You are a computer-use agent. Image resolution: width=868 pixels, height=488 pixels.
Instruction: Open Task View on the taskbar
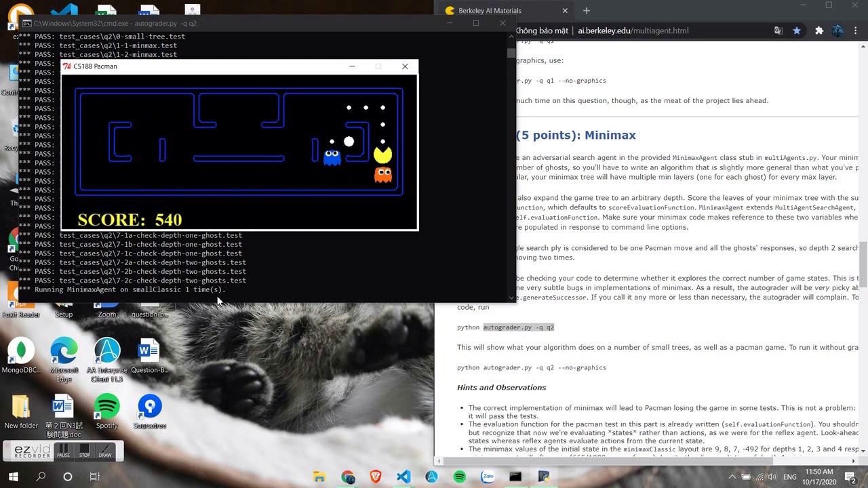[94, 477]
